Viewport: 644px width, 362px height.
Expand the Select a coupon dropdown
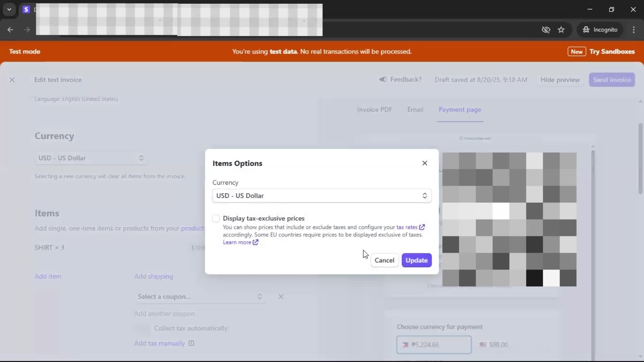pyautogui.click(x=200, y=297)
